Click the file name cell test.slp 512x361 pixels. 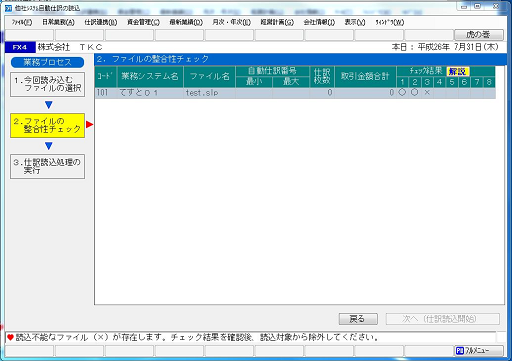[210, 93]
